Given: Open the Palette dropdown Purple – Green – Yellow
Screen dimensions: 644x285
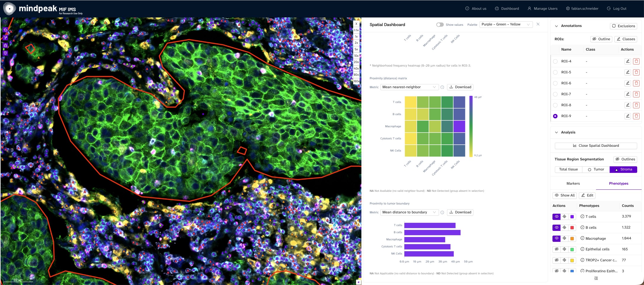Looking at the screenshot, I should tap(506, 24).
